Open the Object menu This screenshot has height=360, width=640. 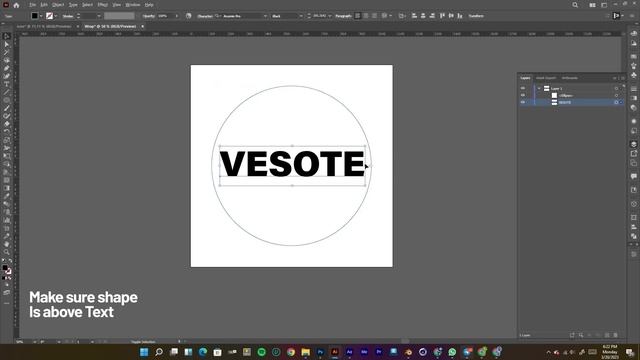(x=58, y=5)
